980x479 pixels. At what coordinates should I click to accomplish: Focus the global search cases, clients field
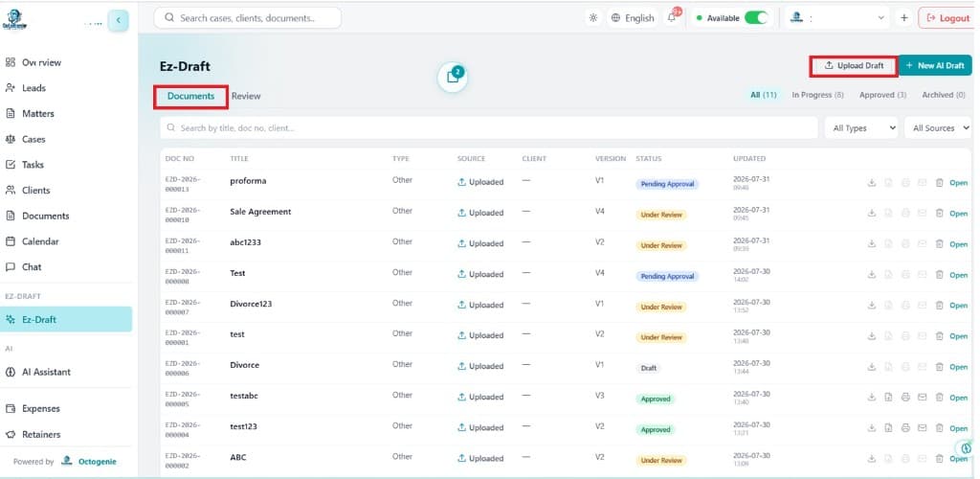[x=248, y=18]
